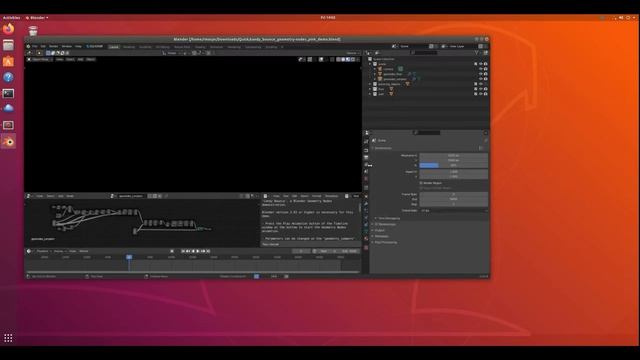The image size is (640, 360).
Task: Open the File menu in Blender
Action: [35, 47]
